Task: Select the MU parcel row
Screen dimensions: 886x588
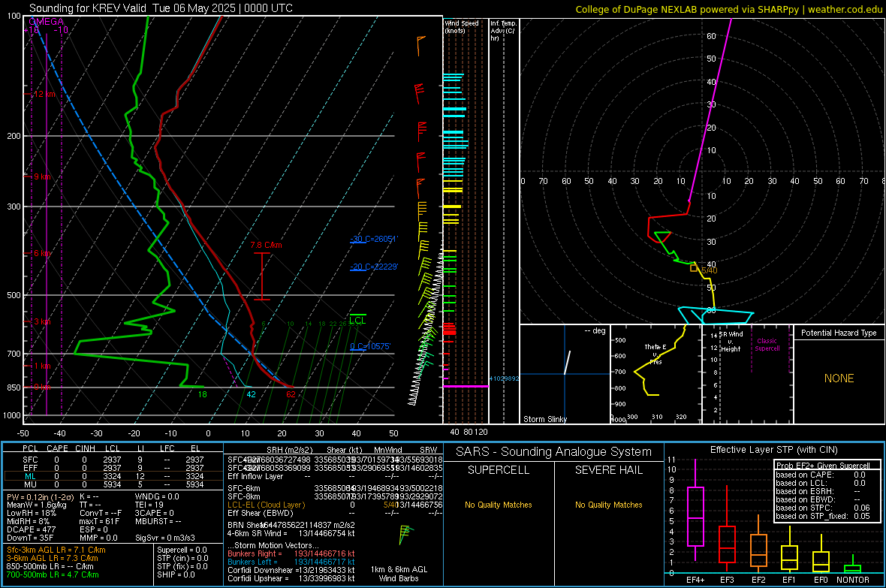Action: [113, 484]
